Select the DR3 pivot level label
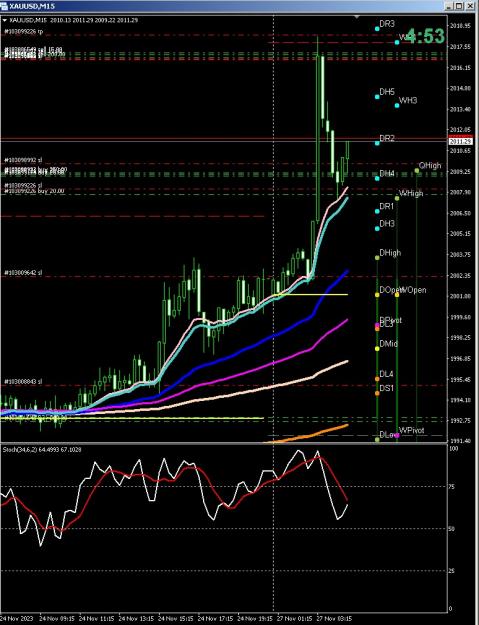The height and width of the screenshot is (625, 479). (x=387, y=24)
